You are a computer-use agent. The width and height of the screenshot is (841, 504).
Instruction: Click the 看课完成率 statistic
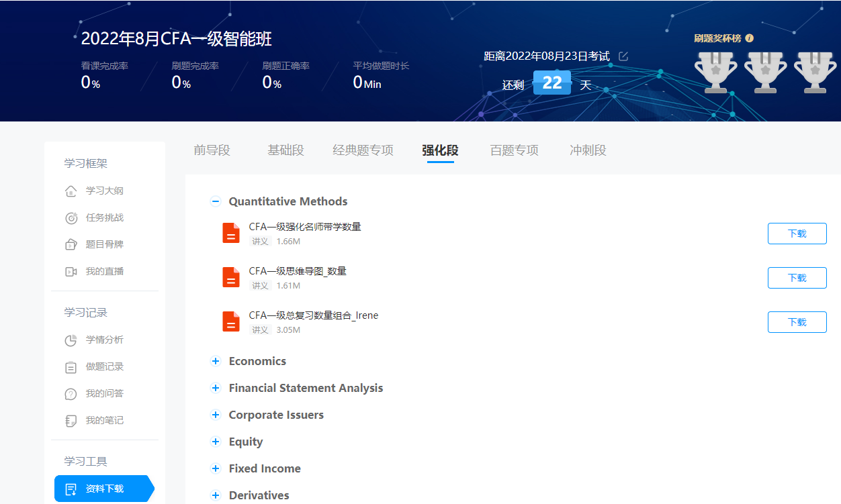coord(104,75)
